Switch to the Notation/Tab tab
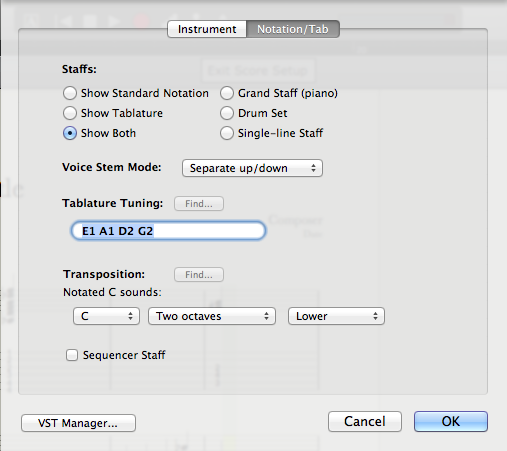 tap(293, 29)
